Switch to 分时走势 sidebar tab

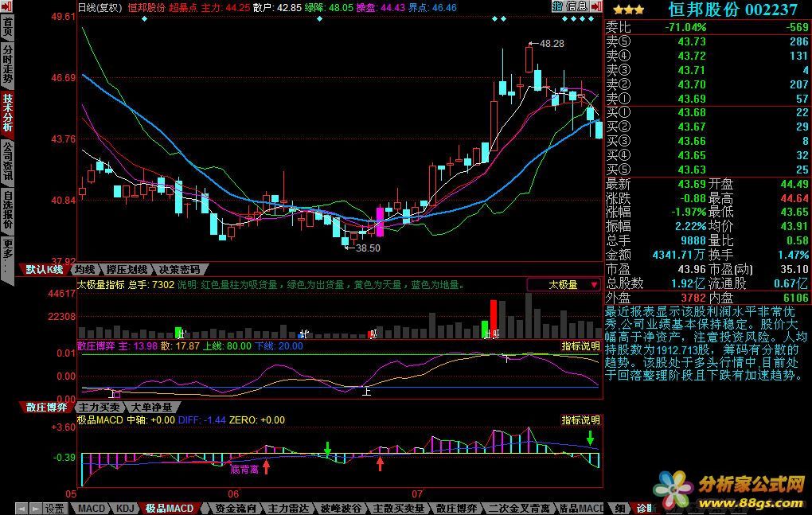click(7, 64)
